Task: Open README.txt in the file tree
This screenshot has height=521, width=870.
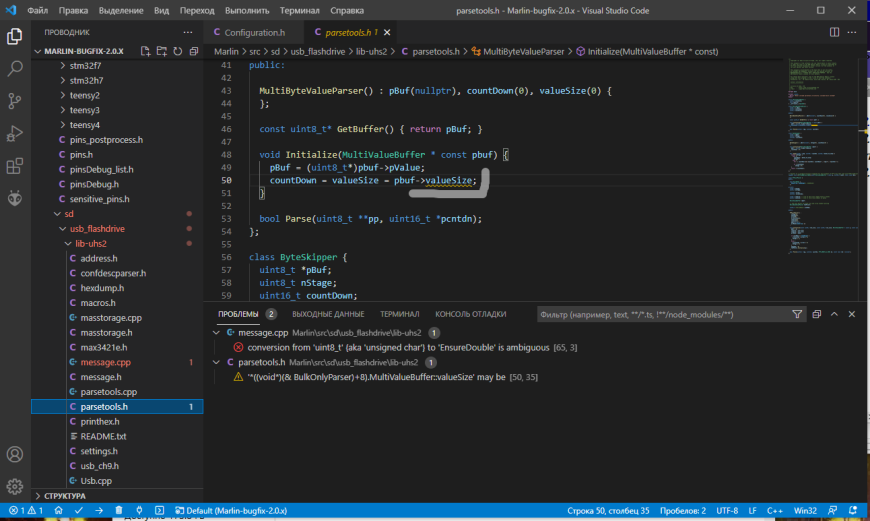Action: click(x=103, y=436)
